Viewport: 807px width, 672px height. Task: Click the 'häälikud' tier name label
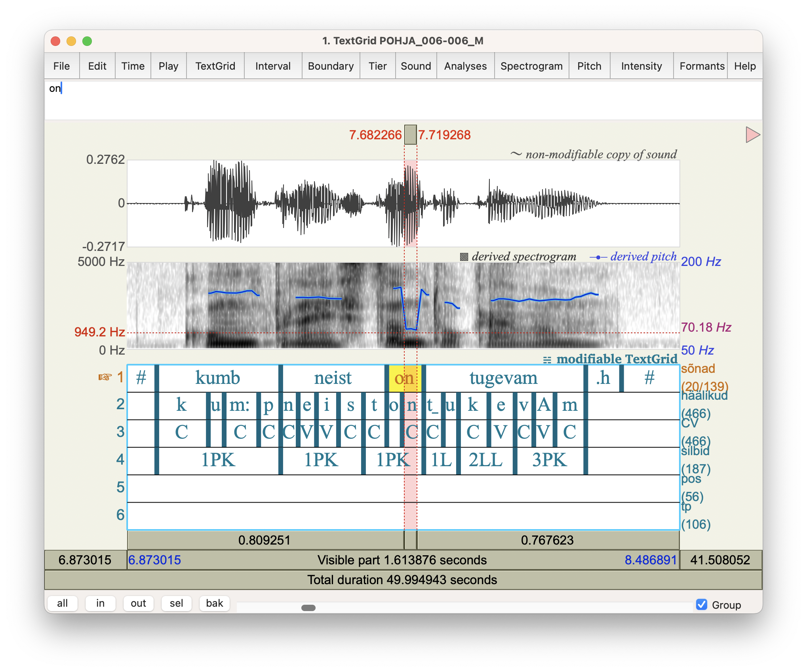point(704,395)
